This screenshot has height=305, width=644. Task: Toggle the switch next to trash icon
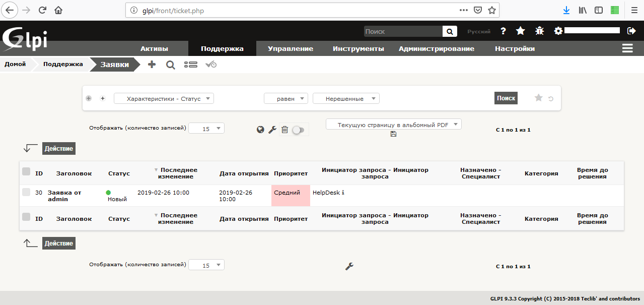coord(298,130)
